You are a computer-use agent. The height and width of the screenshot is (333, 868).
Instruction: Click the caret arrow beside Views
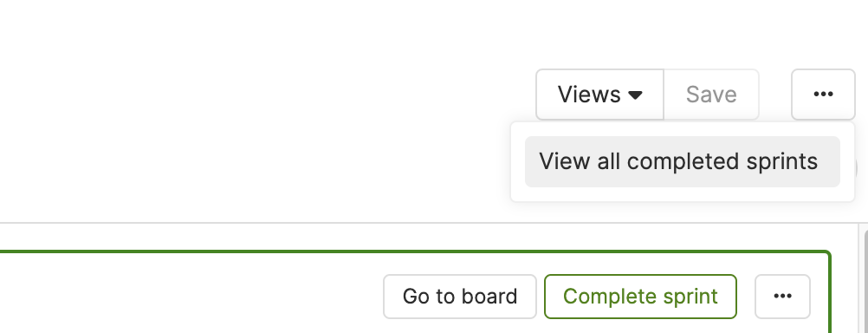tap(636, 95)
